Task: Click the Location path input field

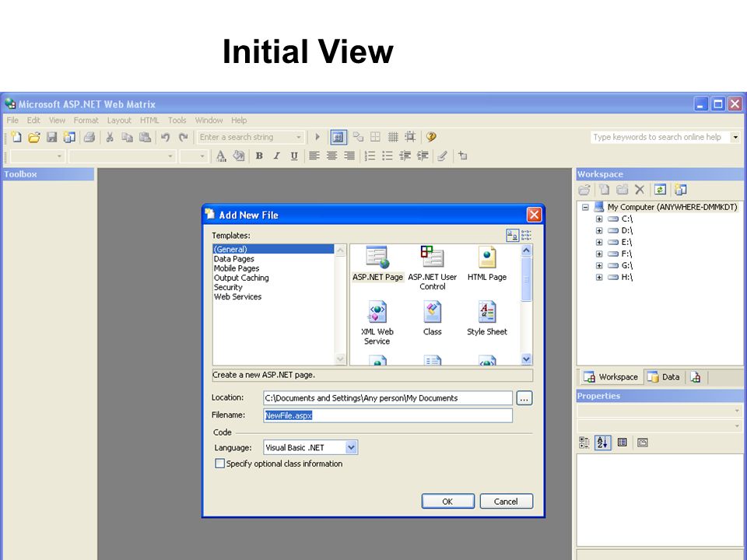Action: pyautogui.click(x=388, y=398)
